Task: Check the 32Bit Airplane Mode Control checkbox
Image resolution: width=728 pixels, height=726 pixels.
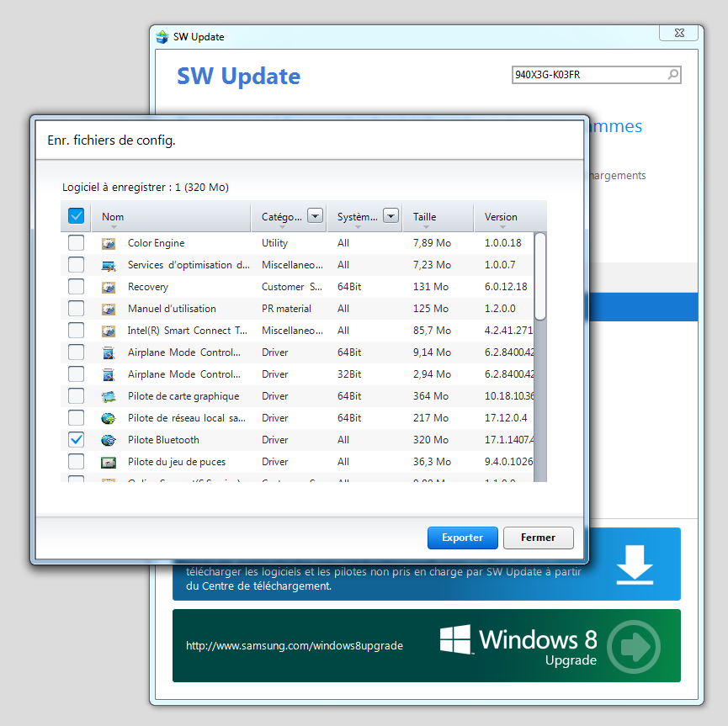Action: [x=76, y=374]
